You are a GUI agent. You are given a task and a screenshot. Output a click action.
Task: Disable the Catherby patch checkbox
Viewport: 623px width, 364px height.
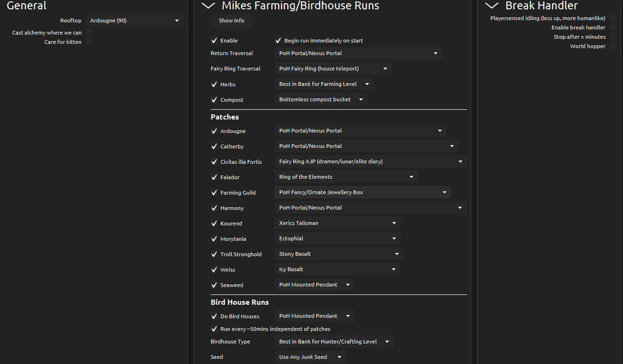coord(214,147)
